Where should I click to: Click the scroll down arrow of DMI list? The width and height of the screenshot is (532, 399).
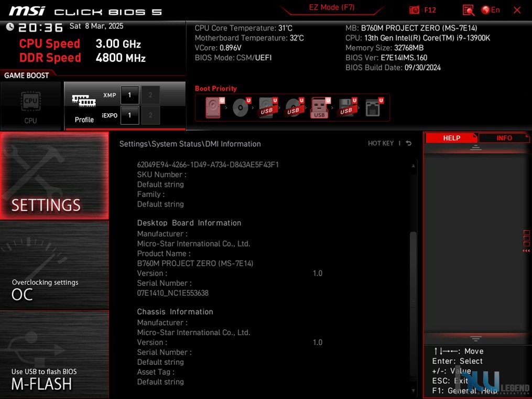(x=413, y=391)
